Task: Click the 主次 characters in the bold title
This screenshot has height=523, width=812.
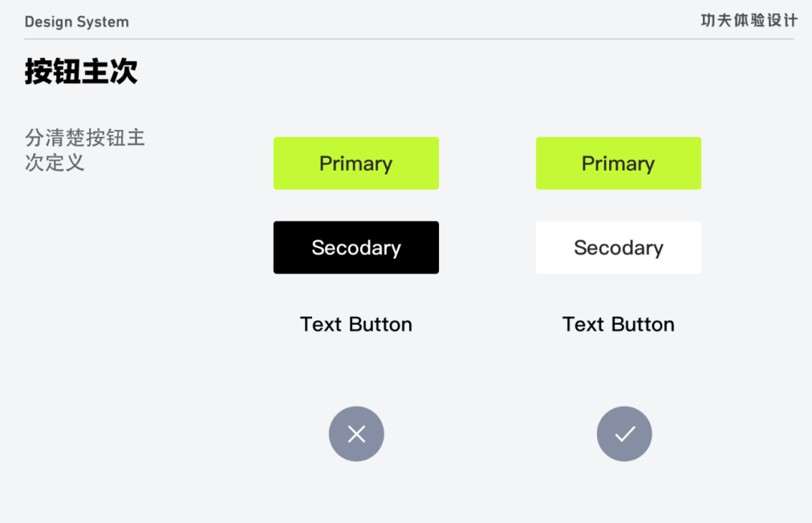Action: click(110, 72)
